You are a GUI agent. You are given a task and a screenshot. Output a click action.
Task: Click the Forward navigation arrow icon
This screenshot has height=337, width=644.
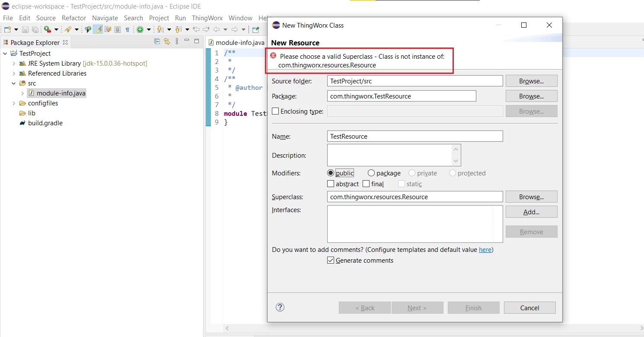pos(235,29)
